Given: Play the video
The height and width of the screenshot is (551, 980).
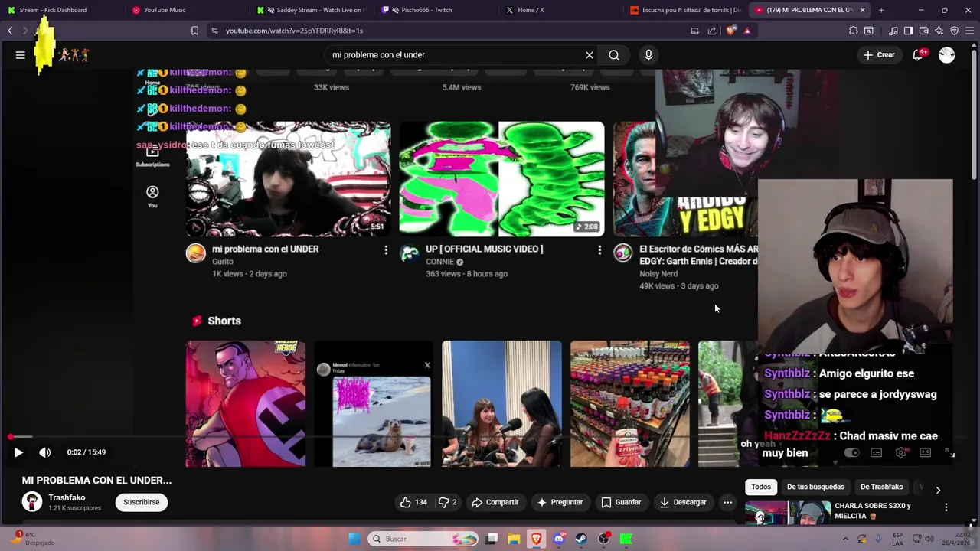Looking at the screenshot, I should (x=18, y=452).
